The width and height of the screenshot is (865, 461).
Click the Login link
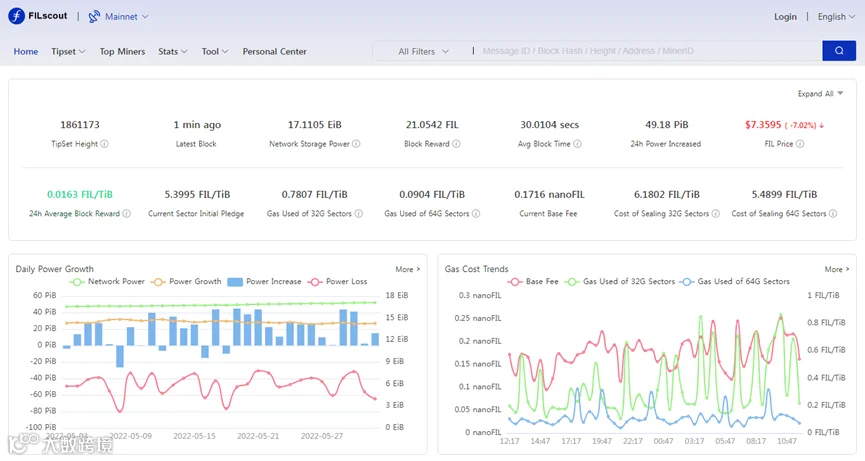coord(785,17)
